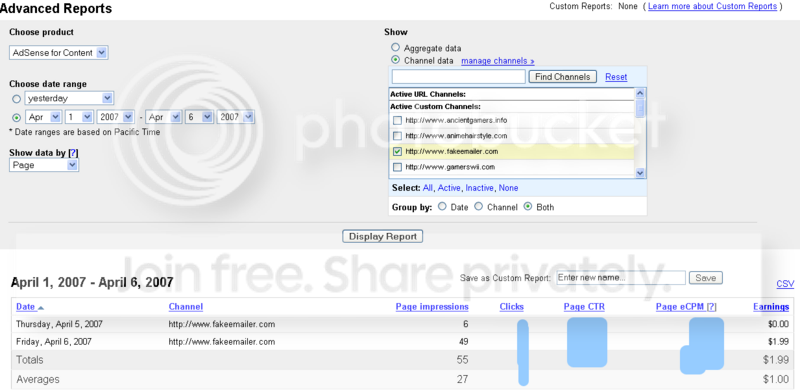Click the 49 page impressions value

pos(464,341)
